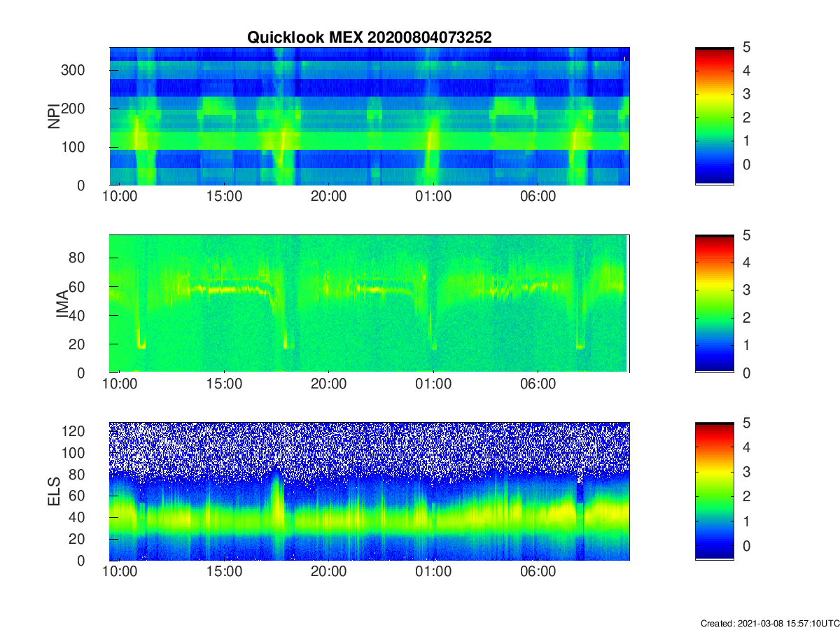
Task: Click the Created 2021-03-08 15:57:10UTC timestamp
Action: 769,623
